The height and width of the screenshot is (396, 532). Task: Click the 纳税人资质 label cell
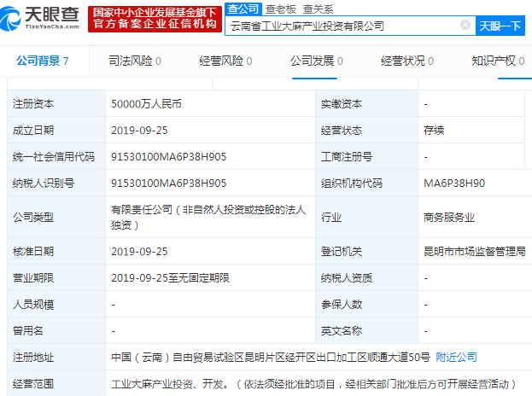pos(367,278)
